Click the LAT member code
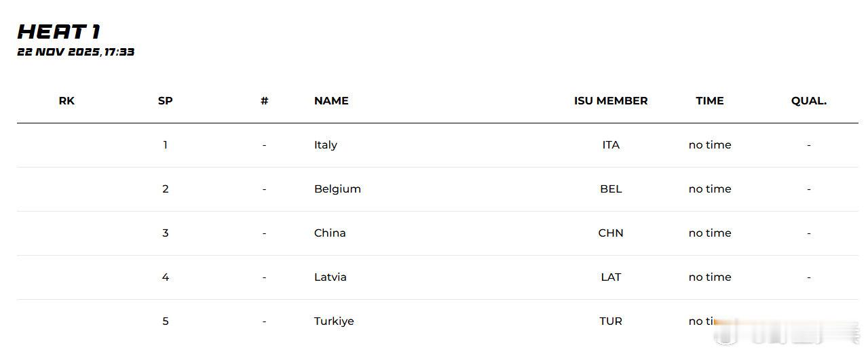 pos(611,277)
